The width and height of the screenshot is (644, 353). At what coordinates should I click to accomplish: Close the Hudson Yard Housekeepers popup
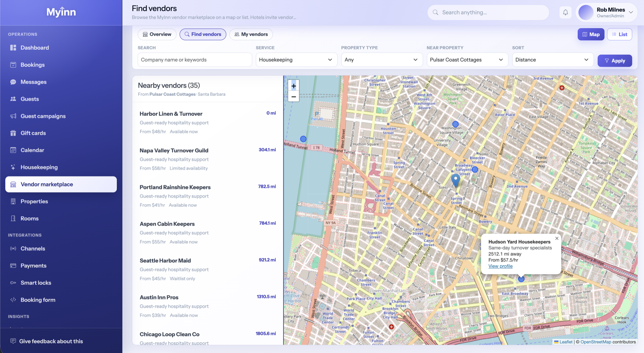tap(557, 238)
